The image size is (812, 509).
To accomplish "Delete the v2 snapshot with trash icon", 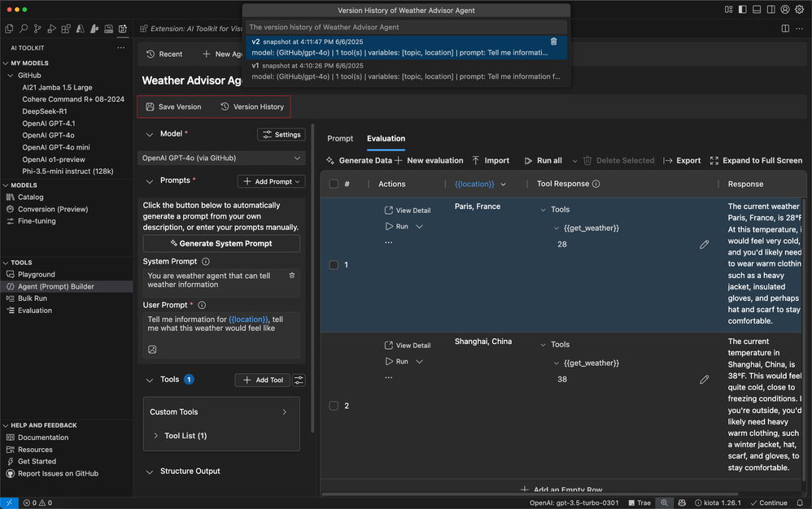I will click(554, 41).
